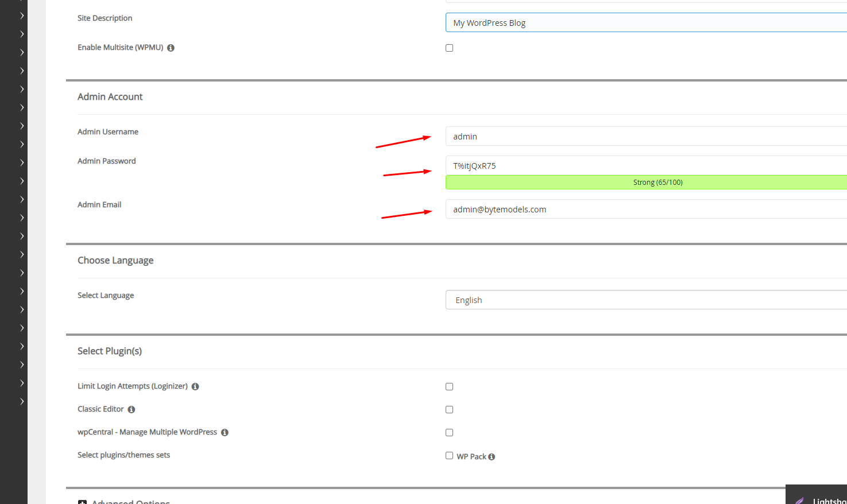Expand the Advanced Options section
The image size is (847, 504).
click(130, 502)
